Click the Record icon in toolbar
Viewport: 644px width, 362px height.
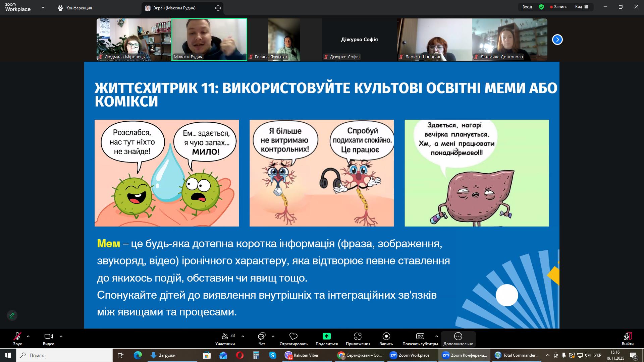point(386,336)
